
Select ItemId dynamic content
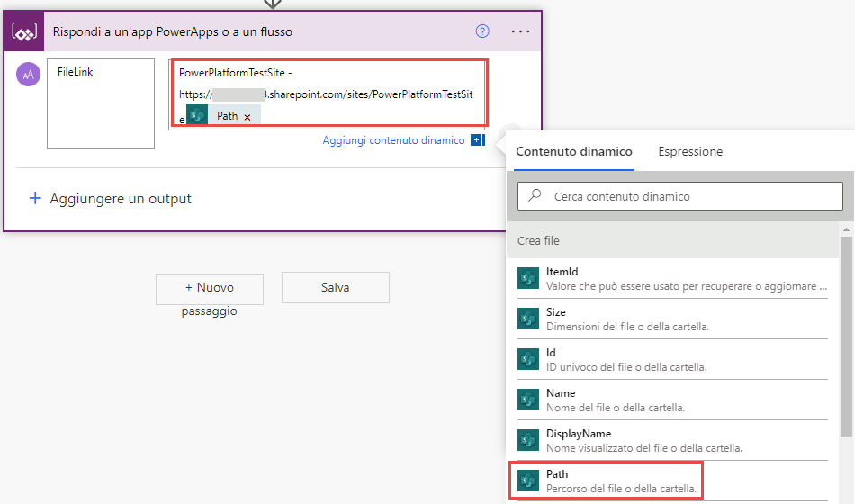point(672,279)
